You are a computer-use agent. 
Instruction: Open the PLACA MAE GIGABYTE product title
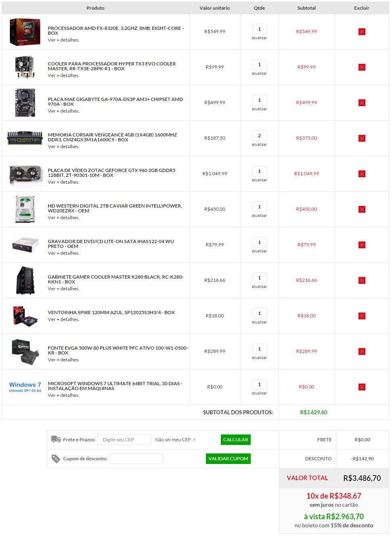[115, 102]
